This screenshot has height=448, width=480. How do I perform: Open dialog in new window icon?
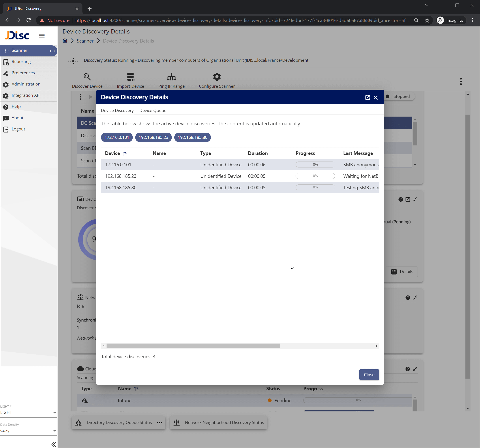(x=367, y=97)
